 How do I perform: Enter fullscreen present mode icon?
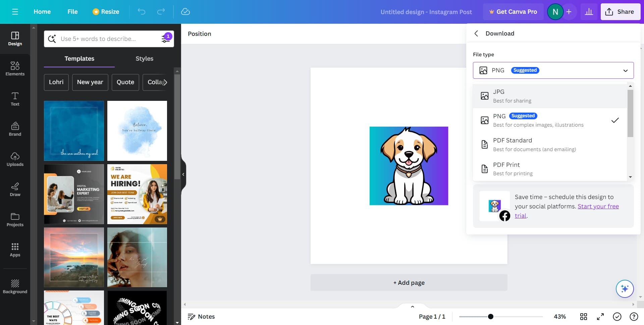(600, 317)
